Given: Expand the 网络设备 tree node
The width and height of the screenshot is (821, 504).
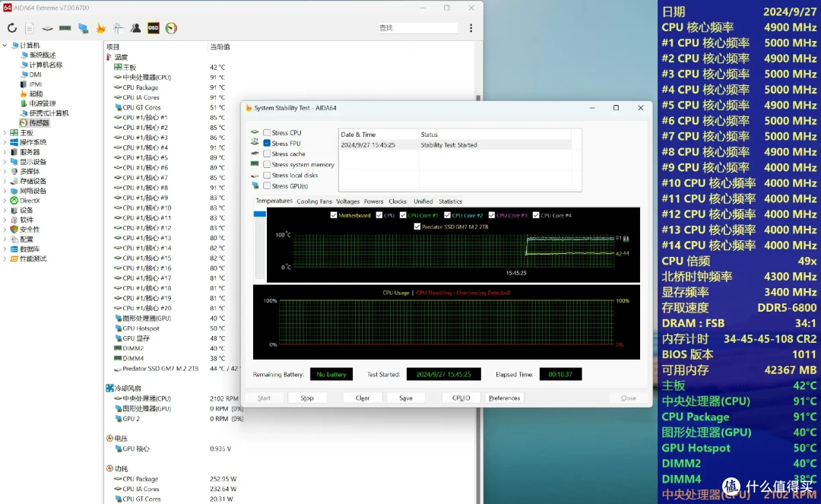Looking at the screenshot, I should point(5,191).
